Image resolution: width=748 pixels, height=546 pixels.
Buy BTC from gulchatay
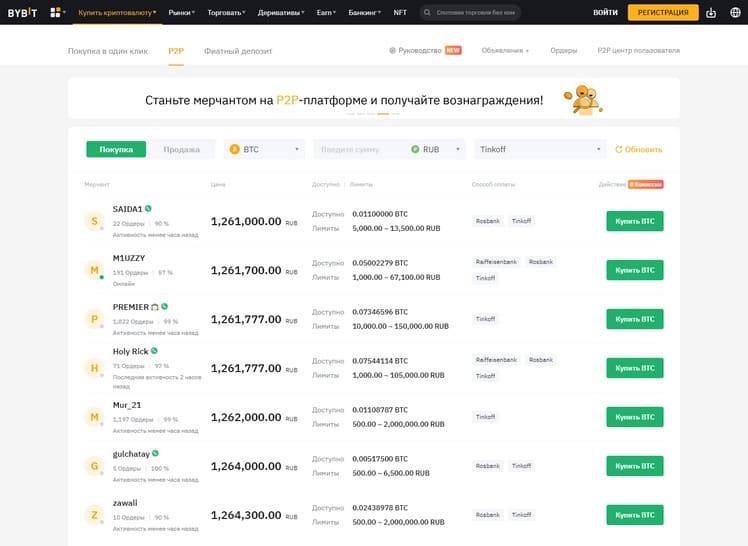[634, 466]
